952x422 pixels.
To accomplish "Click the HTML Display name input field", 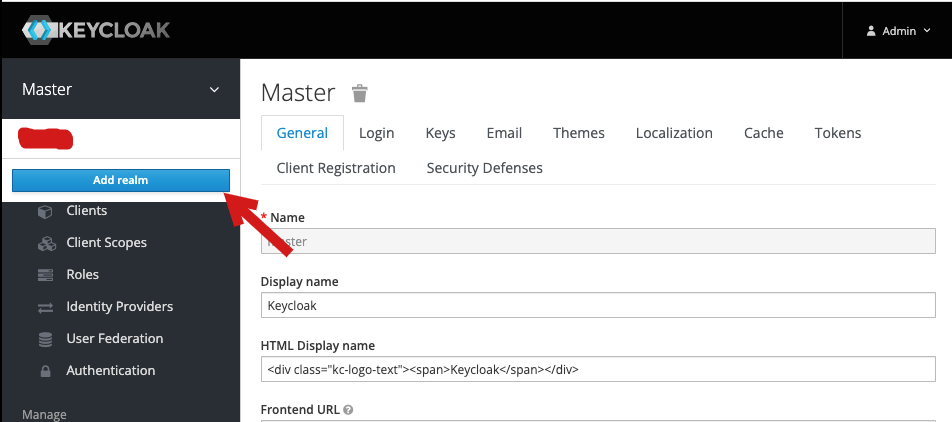I will tap(597, 369).
